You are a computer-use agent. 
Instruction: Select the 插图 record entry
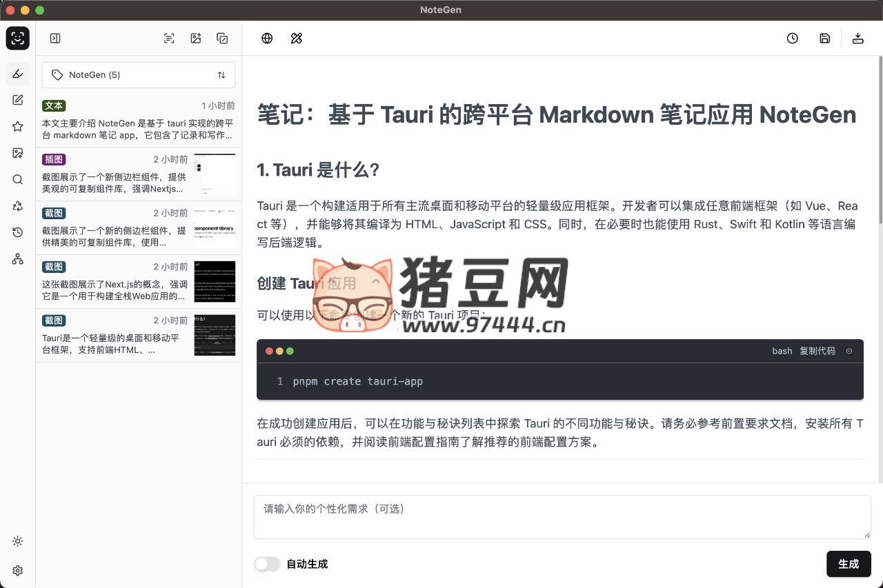click(x=139, y=174)
